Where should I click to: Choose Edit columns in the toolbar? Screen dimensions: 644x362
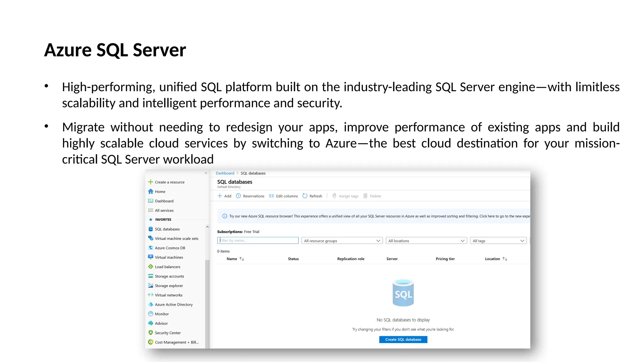[283, 196]
